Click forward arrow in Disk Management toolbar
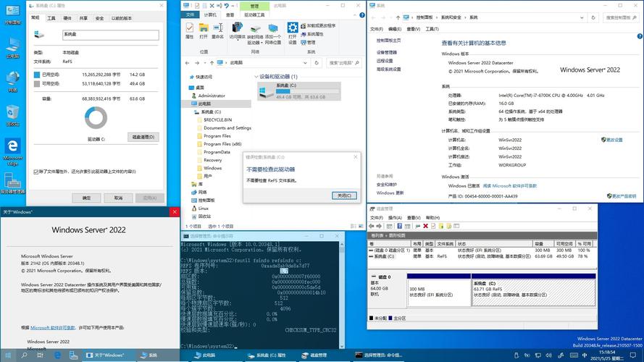The width and height of the screenshot is (644, 362). point(379,226)
